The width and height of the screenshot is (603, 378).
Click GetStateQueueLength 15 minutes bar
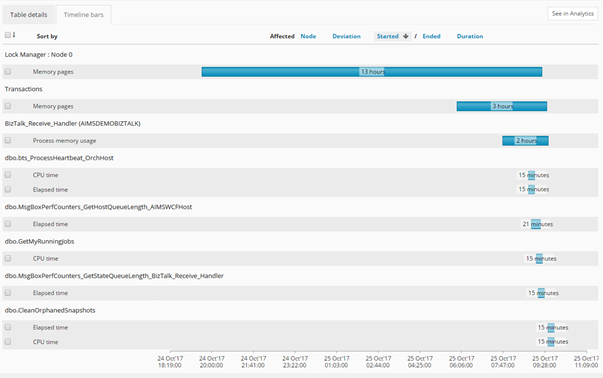coord(541,293)
